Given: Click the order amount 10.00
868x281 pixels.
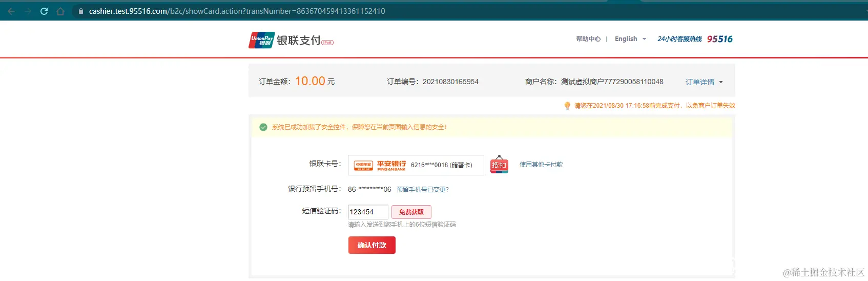Looking at the screenshot, I should (310, 81).
